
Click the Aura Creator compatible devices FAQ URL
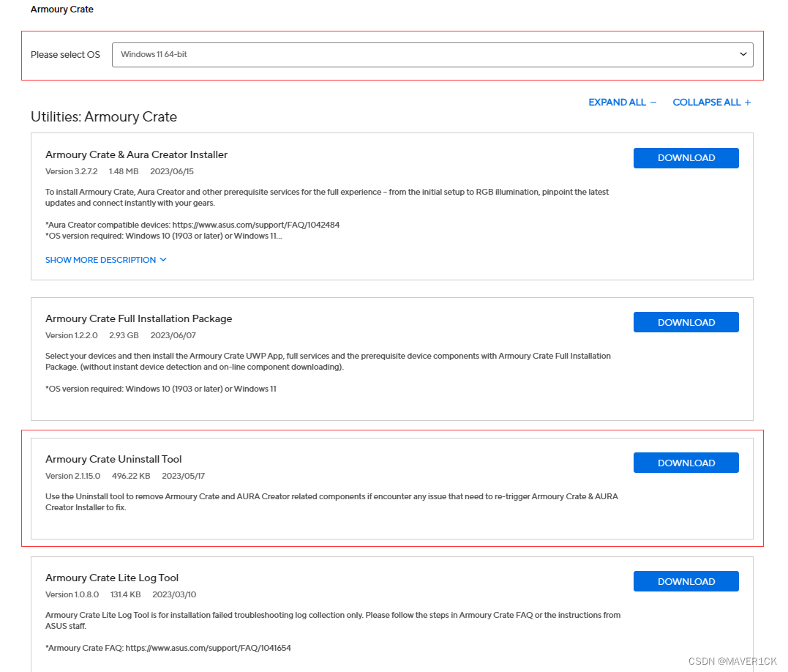[256, 225]
